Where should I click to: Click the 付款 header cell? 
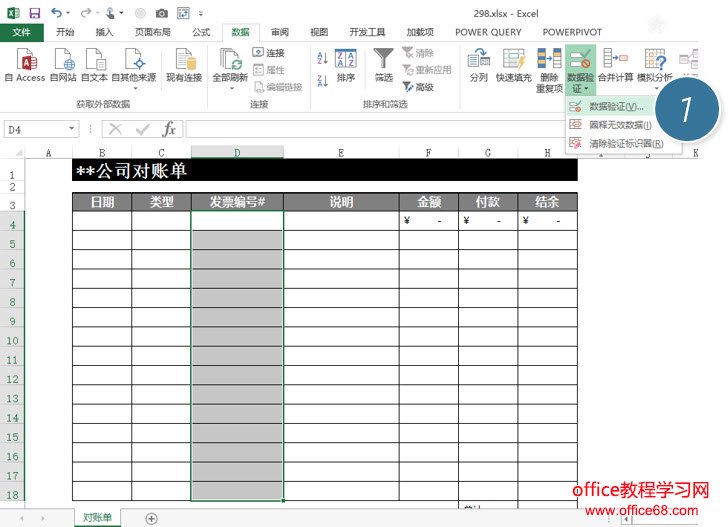488,202
